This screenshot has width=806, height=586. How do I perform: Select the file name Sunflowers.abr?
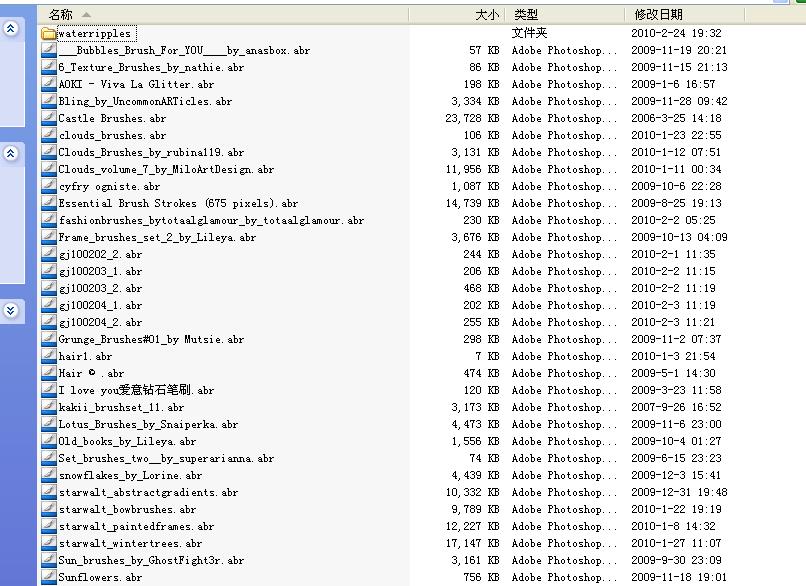tap(100, 577)
